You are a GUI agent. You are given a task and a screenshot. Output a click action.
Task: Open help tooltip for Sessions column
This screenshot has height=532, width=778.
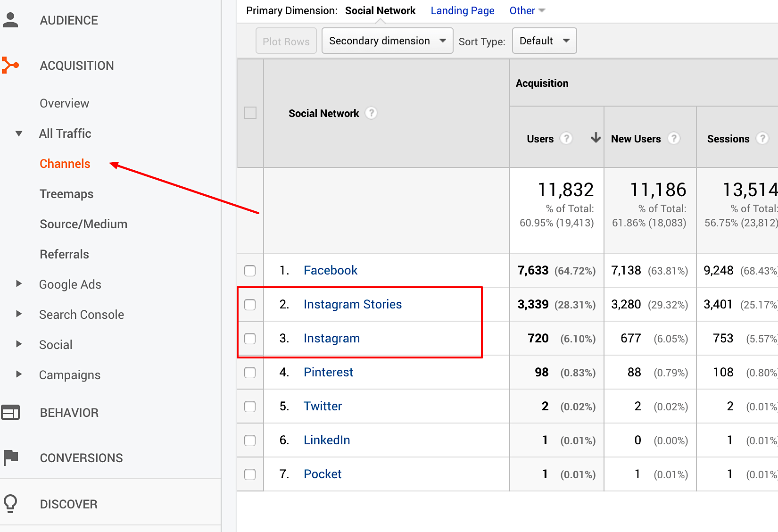(762, 139)
